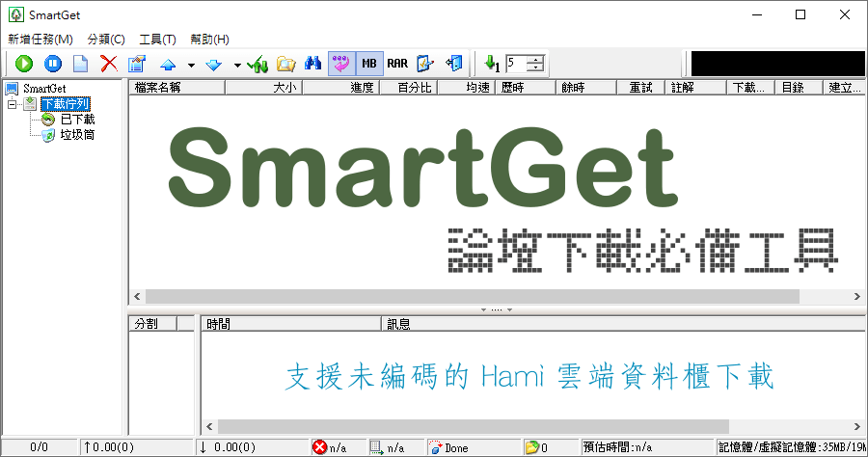Sort by the 均速 column header

pyautogui.click(x=466, y=88)
